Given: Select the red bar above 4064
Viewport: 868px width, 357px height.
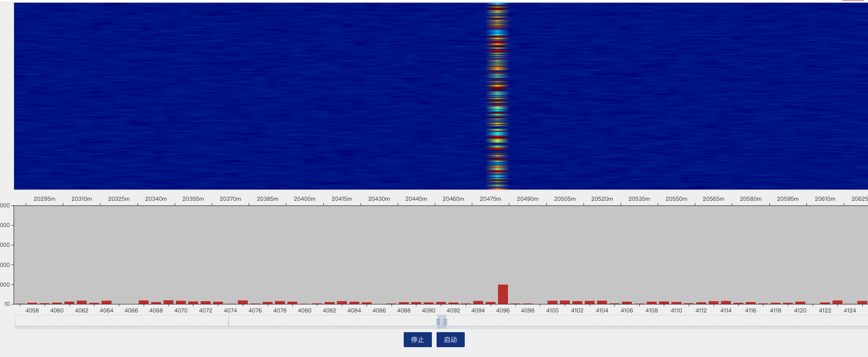Looking at the screenshot, I should tap(107, 303).
